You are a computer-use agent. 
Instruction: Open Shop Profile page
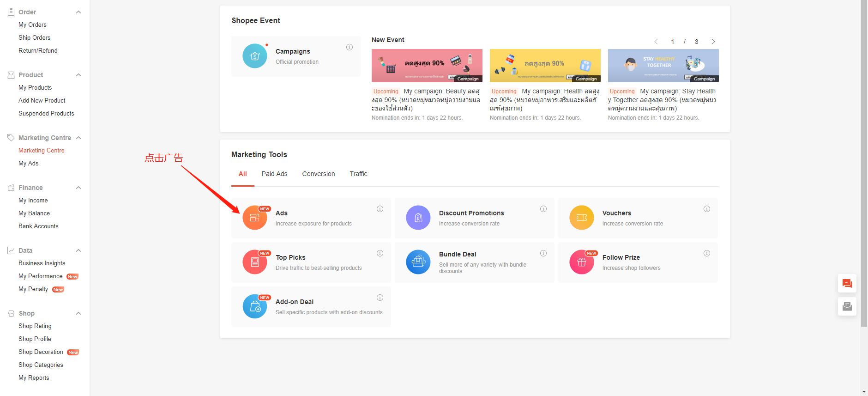[x=35, y=339]
